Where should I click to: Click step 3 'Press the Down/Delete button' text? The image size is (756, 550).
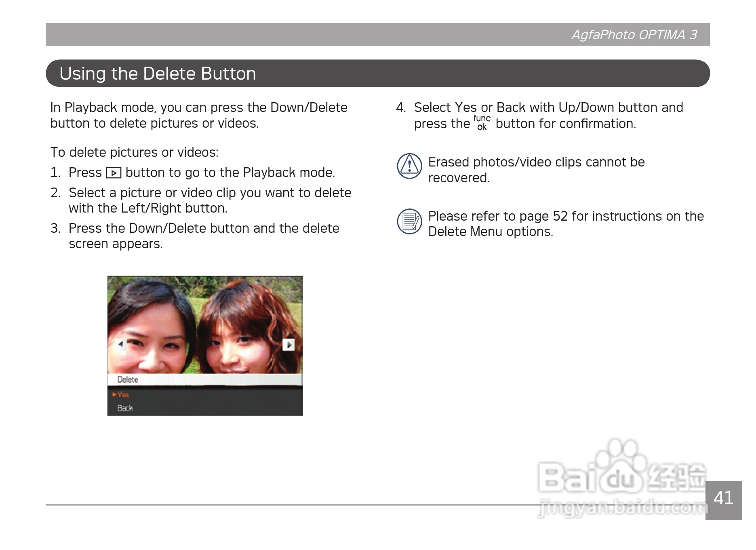pos(204,236)
